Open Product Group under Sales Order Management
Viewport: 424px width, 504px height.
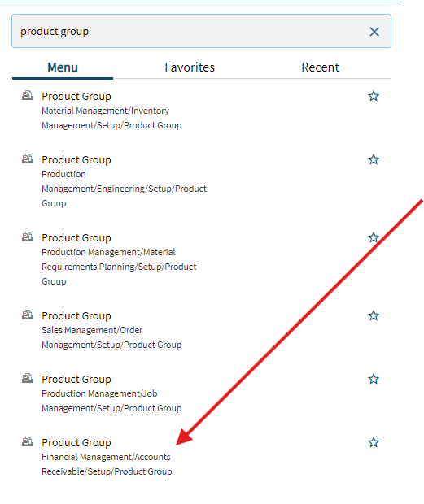[x=76, y=315]
